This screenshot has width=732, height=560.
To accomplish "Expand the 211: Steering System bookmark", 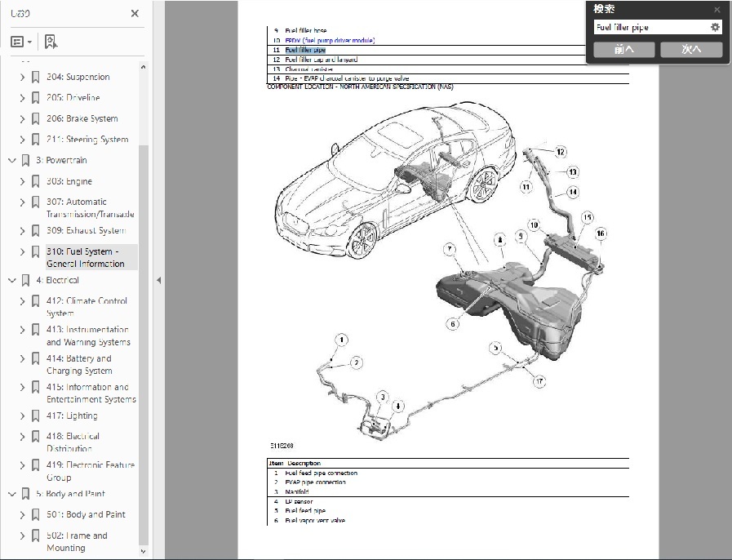I will pyautogui.click(x=22, y=139).
